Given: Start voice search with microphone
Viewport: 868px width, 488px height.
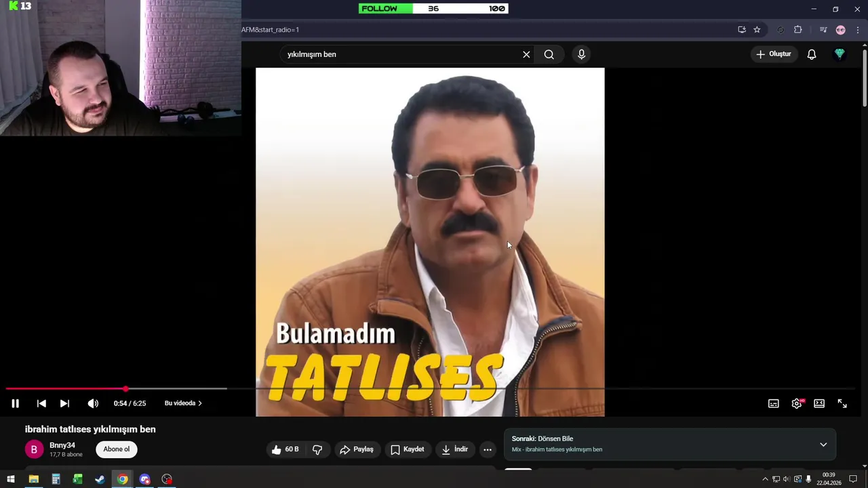Looking at the screenshot, I should (581, 54).
